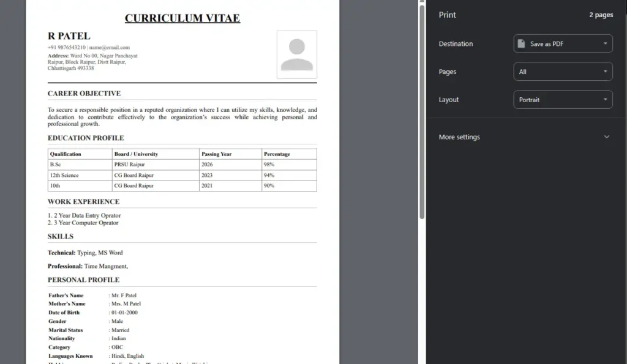Screen dimensions: 627x364
Task: Click the CURRICULUM VITAE heading
Action: (x=182, y=18)
